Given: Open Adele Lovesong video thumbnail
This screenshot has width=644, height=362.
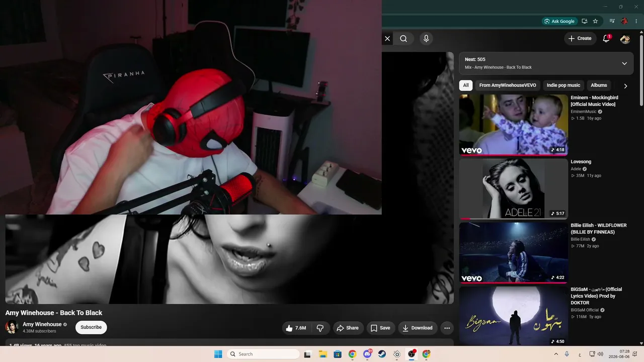Looking at the screenshot, I should 513,189.
